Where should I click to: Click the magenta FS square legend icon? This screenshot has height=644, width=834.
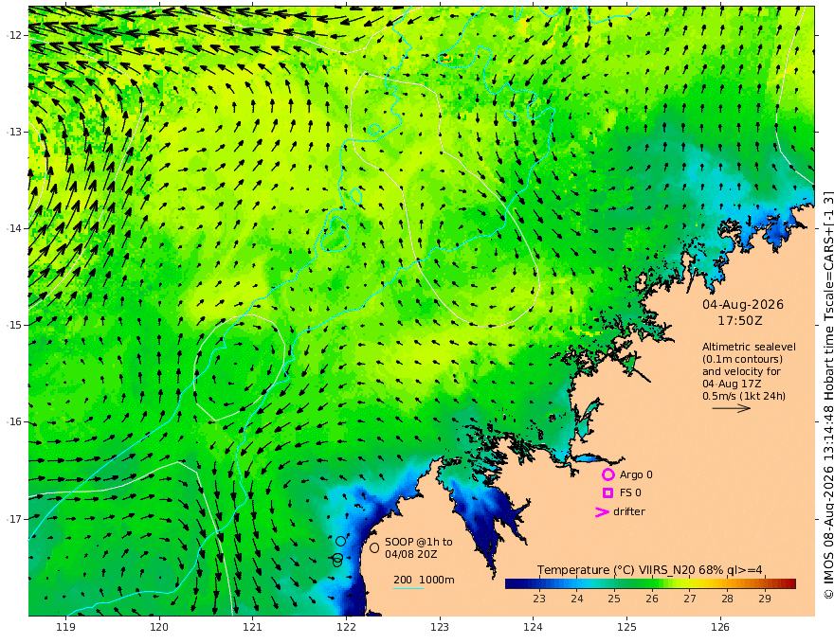[x=607, y=493]
